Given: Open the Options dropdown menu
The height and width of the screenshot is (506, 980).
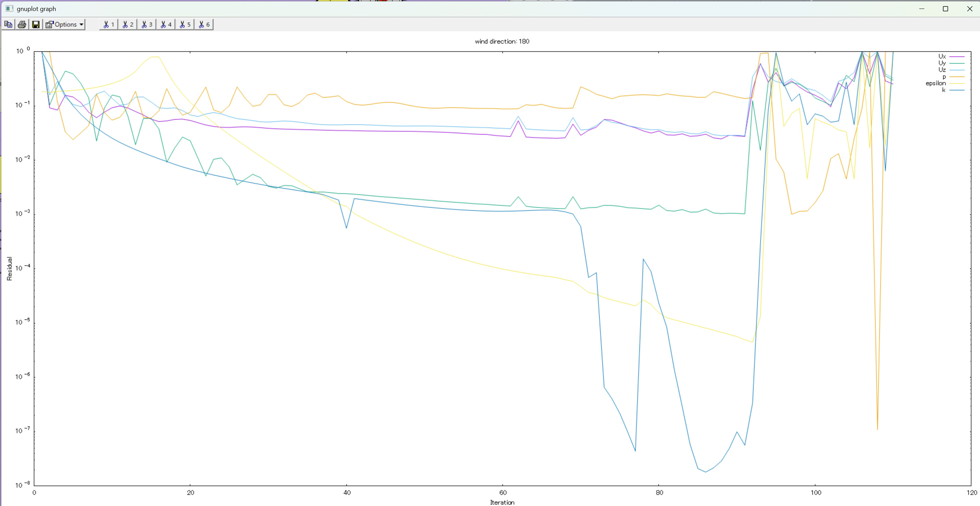Looking at the screenshot, I should [x=64, y=24].
